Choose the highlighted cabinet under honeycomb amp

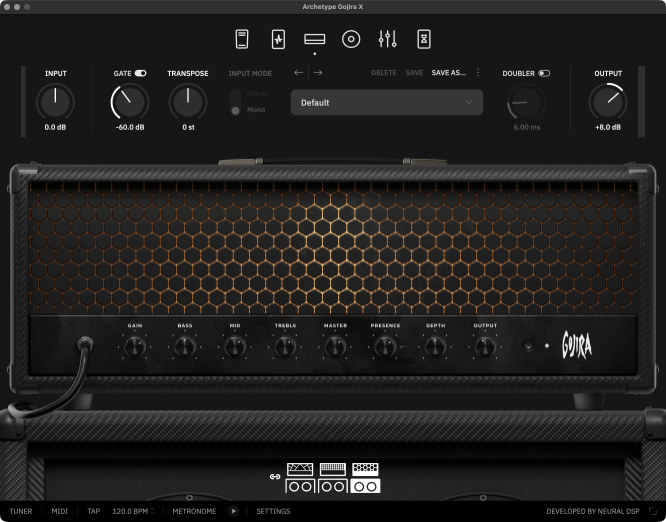click(365, 486)
